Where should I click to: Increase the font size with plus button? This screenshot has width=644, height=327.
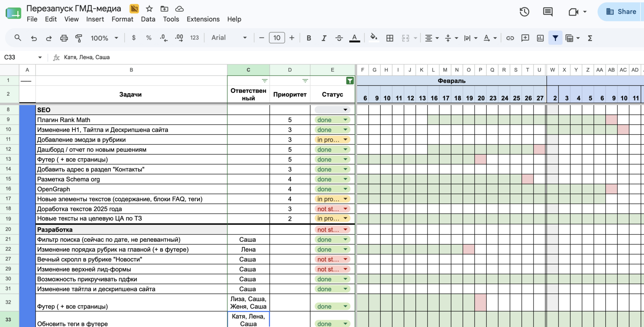pyautogui.click(x=292, y=38)
